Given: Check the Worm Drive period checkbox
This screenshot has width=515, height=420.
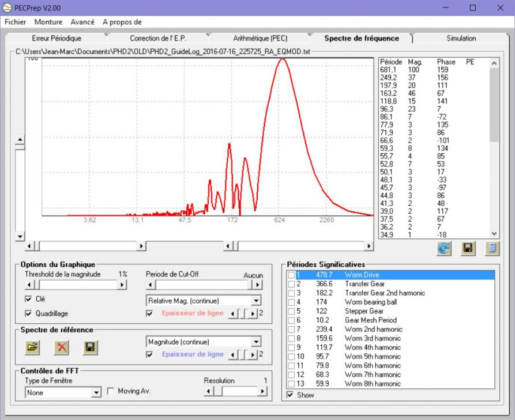Looking at the screenshot, I should [x=291, y=275].
